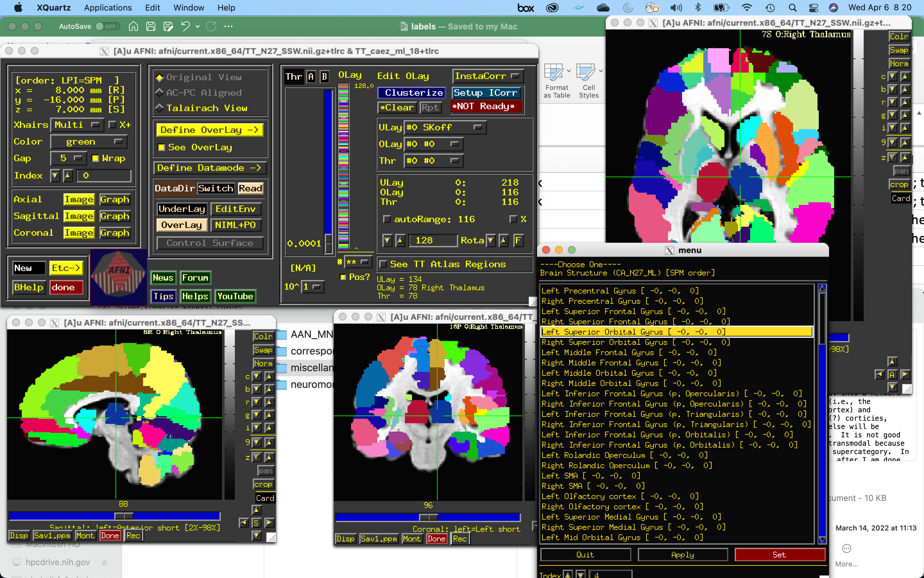
Task: Select Original View radio option
Action: (159, 77)
